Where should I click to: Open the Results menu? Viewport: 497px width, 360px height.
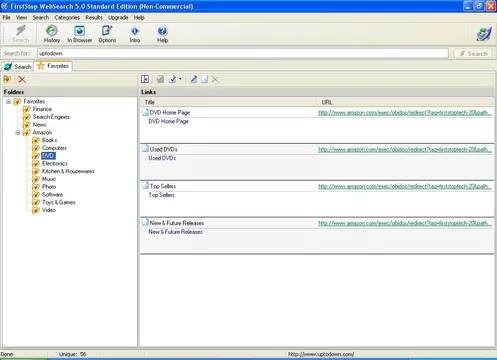tap(94, 17)
